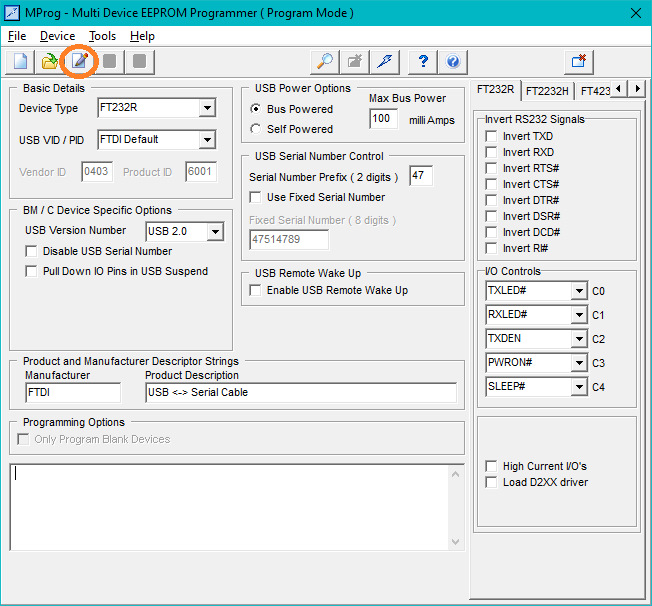The width and height of the screenshot is (652, 606).
Task: Check Invert TXD
Action: [x=491, y=136]
